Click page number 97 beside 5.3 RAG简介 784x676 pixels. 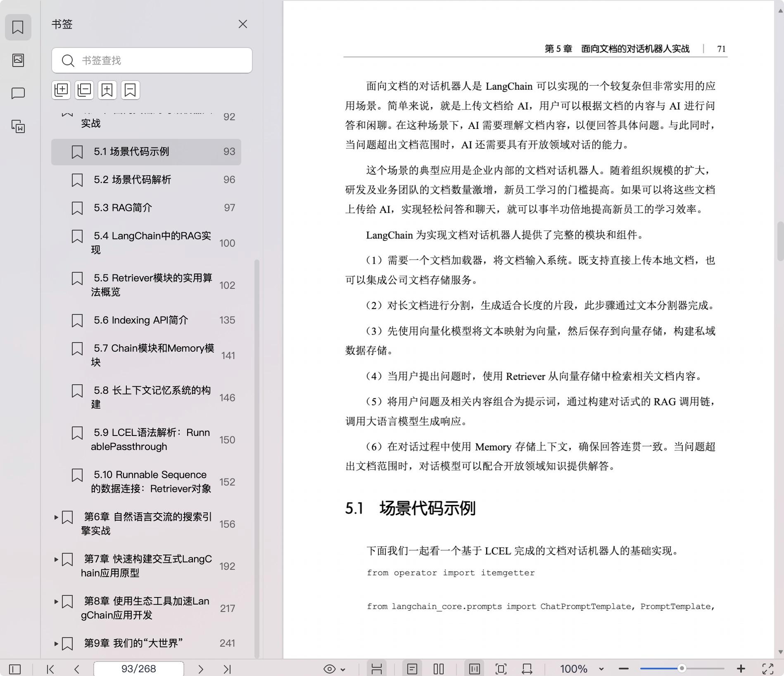pyautogui.click(x=230, y=208)
